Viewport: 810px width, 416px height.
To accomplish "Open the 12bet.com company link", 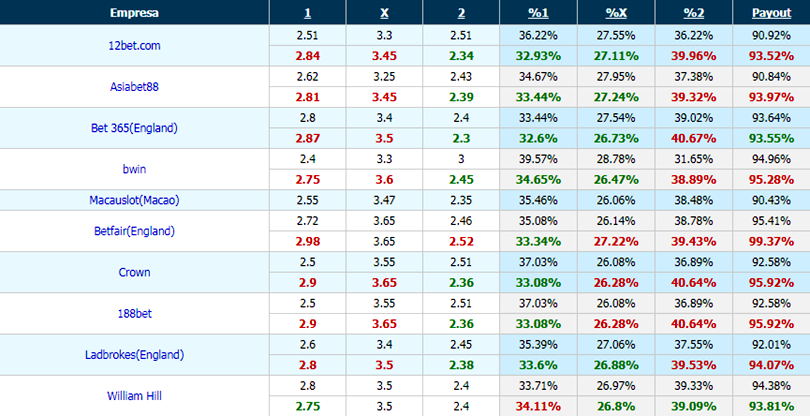I will point(134,45).
